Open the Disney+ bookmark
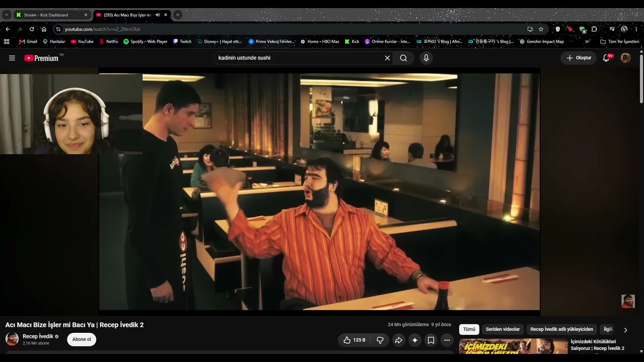This screenshot has height=362, width=644. click(220, 42)
